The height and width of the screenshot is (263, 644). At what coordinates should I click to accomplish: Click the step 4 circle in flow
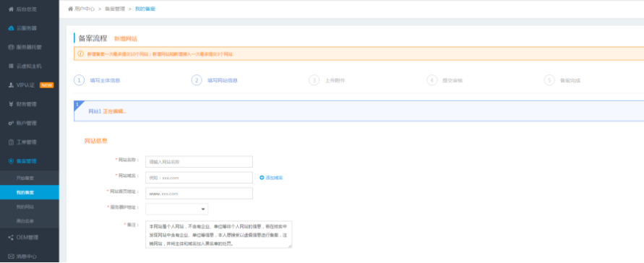pos(432,80)
